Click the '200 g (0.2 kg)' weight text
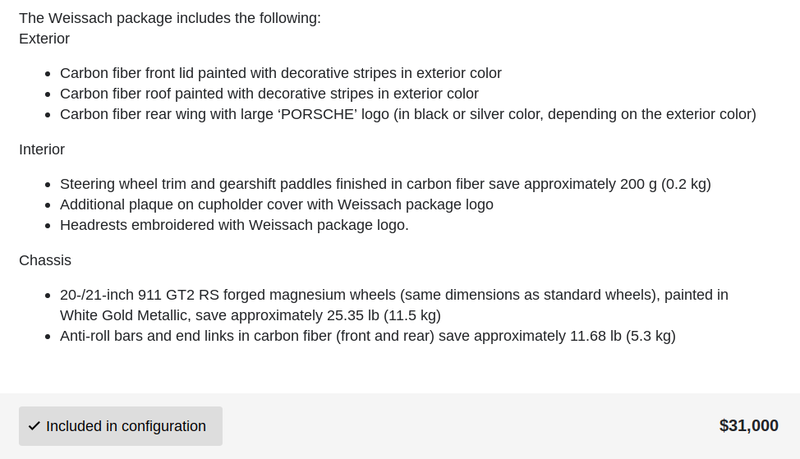 (665, 184)
